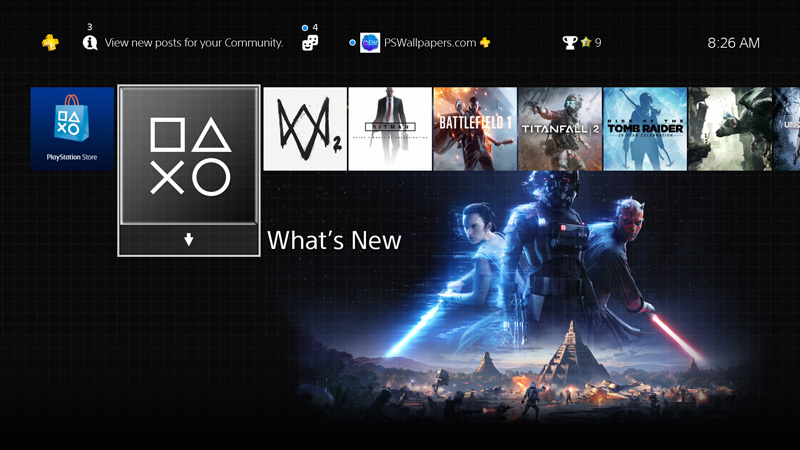The image size is (800, 450).
Task: Select the notification count 3
Action: (x=90, y=27)
